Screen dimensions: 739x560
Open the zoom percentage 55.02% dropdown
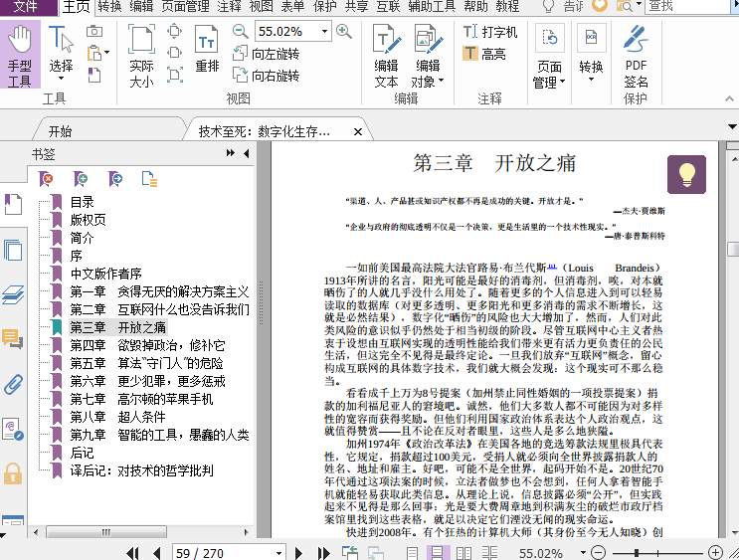pos(324,32)
